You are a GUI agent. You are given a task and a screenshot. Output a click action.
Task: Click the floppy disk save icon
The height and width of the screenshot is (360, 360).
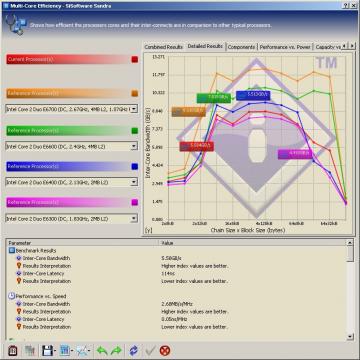coord(48,351)
